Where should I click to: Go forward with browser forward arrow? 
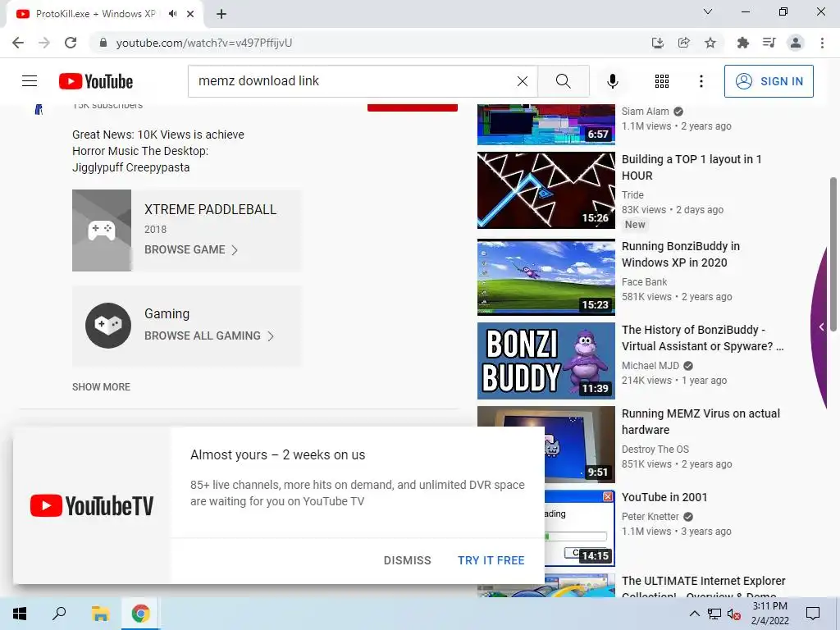(x=44, y=43)
